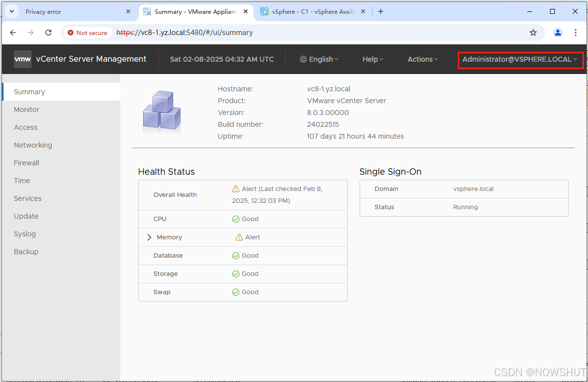
Task: Open the Help dropdown menu
Action: tap(373, 59)
